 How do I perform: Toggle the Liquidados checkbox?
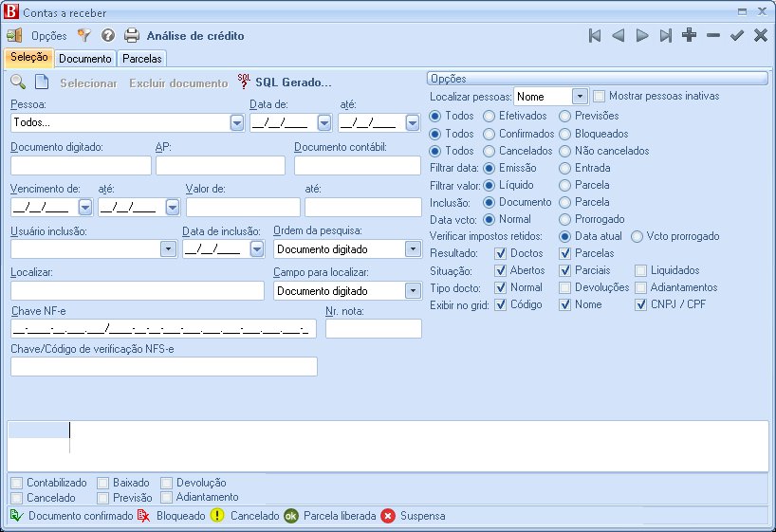click(641, 270)
